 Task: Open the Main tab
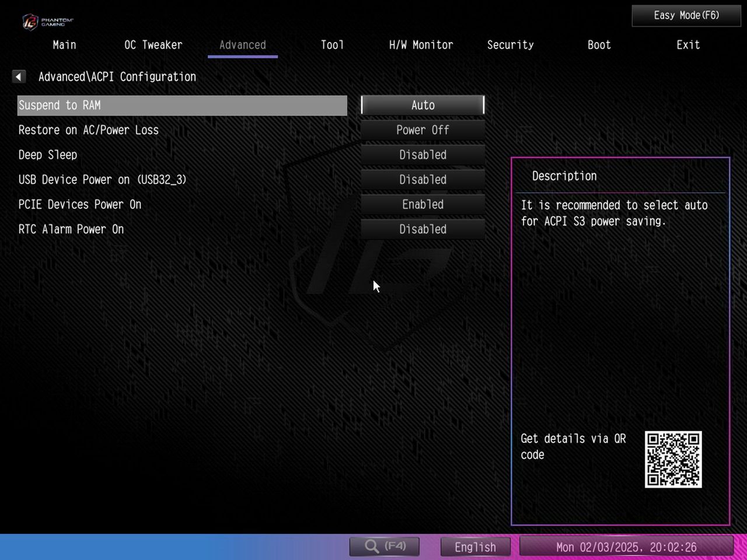[64, 45]
